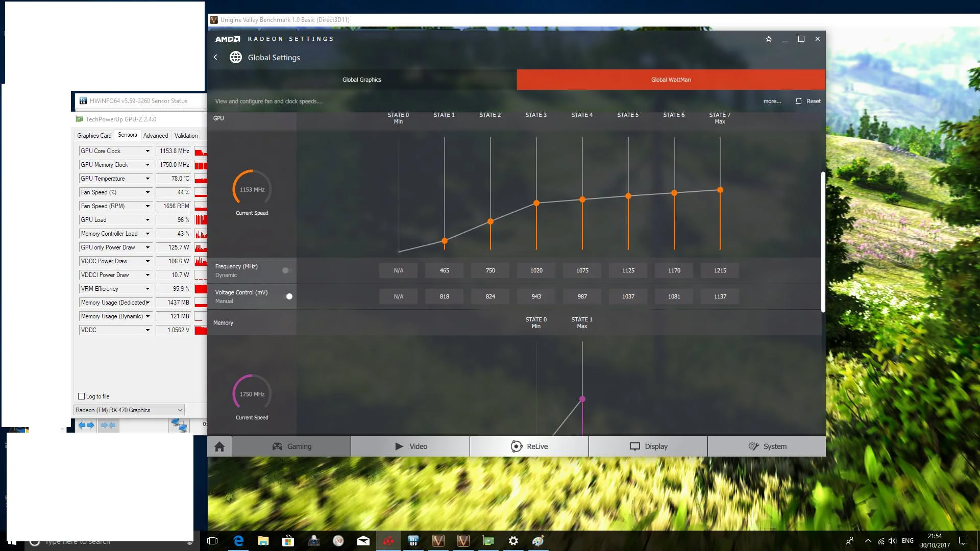This screenshot has width=980, height=551.
Task: Enable Log to file checkbox in GPU-Z
Action: [81, 396]
